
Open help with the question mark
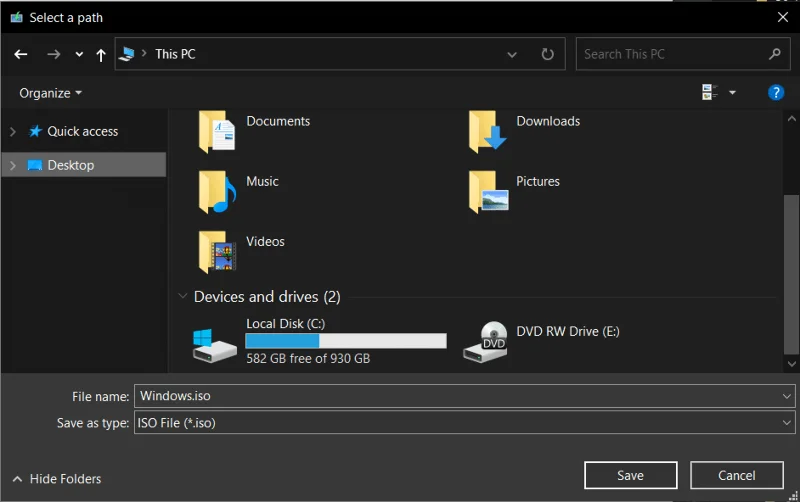[776, 92]
